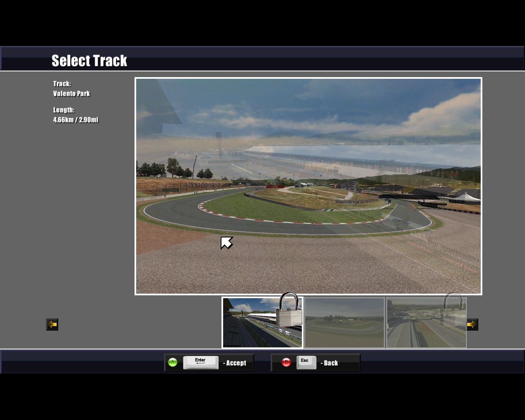This screenshot has height=420, width=525.
Task: Click the yellow left arrow to scroll tracks
Action: (52, 324)
